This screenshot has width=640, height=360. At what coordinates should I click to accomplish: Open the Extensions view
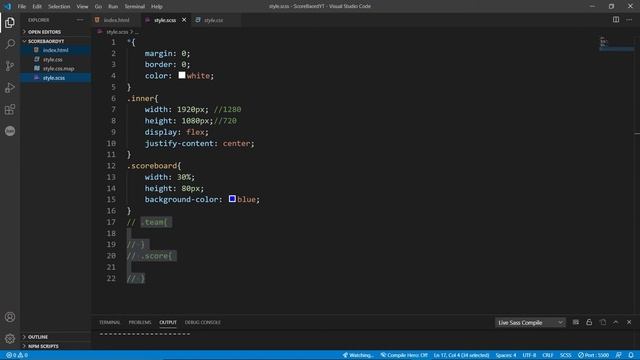pyautogui.click(x=10, y=109)
